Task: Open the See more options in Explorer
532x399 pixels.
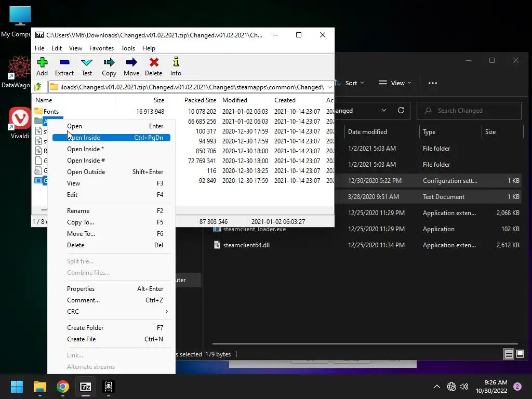Action: tap(433, 83)
